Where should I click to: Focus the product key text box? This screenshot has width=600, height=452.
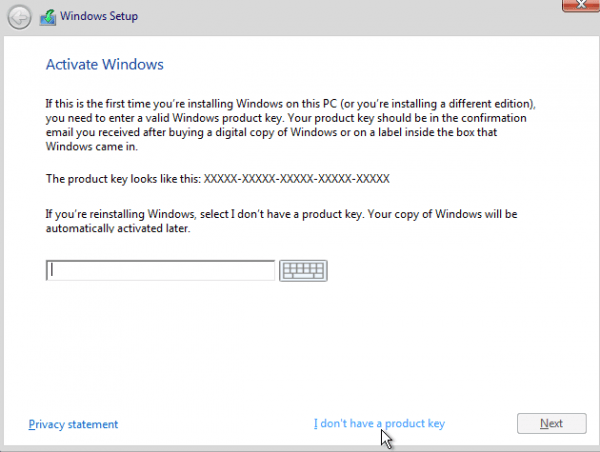pos(160,271)
